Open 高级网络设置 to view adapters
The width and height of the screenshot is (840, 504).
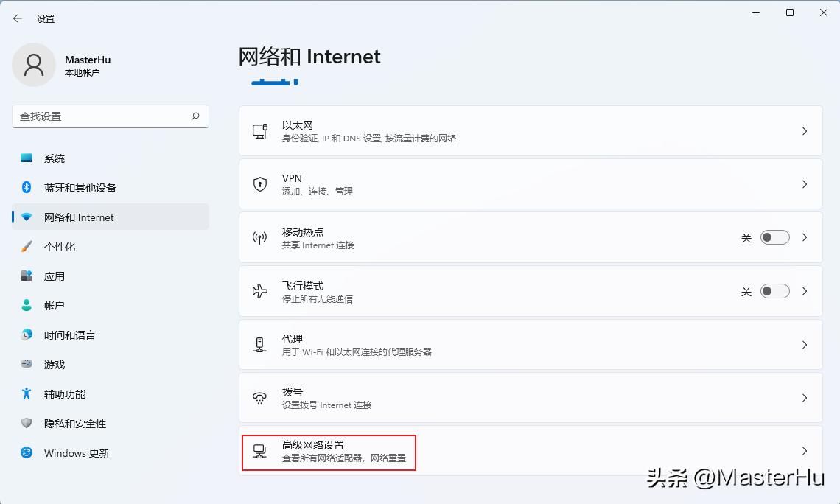[328, 452]
